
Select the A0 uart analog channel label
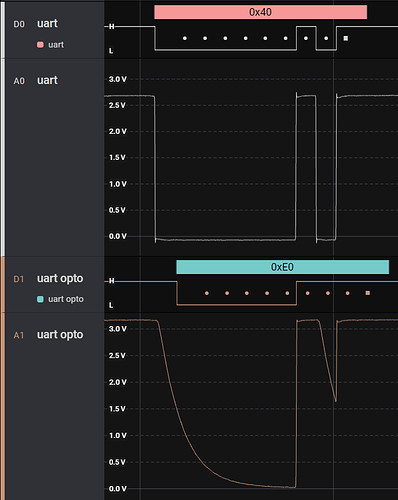[47, 80]
